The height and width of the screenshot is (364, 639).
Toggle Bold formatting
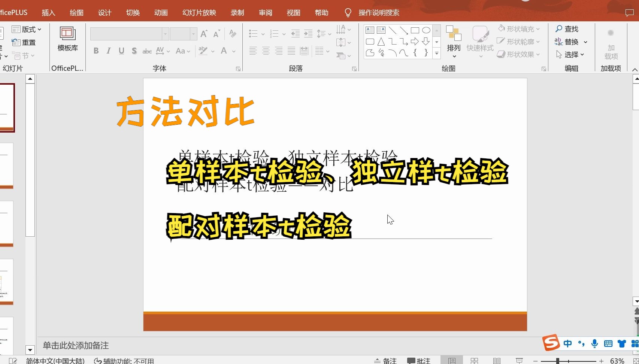[96, 51]
